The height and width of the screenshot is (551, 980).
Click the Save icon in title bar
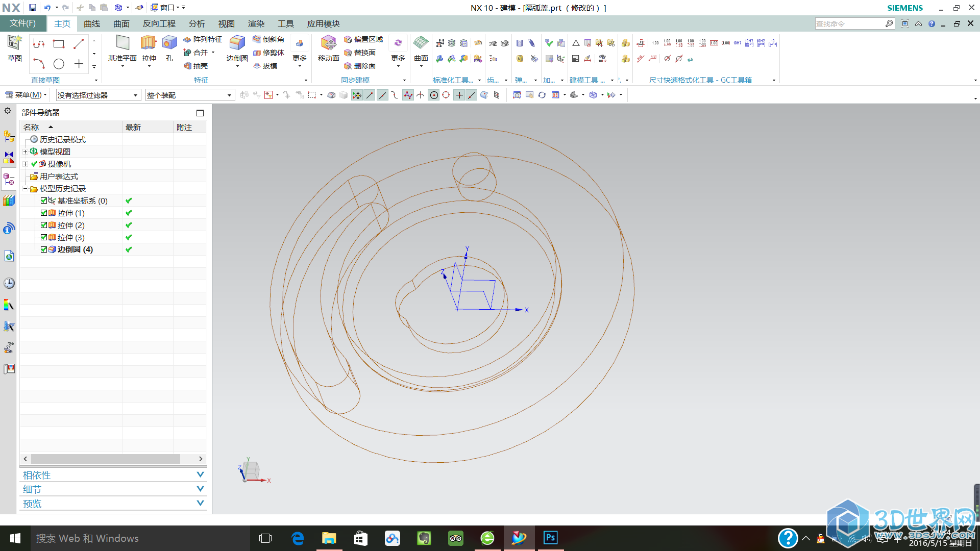(33, 8)
